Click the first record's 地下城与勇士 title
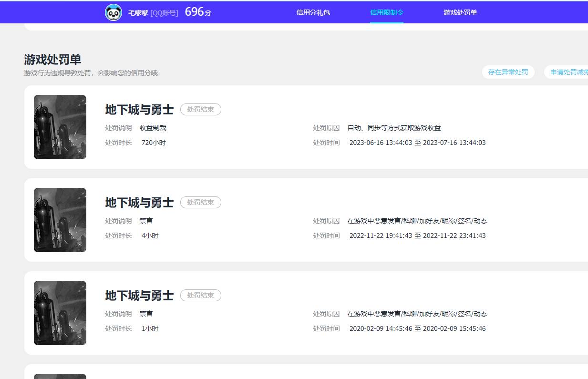Image resolution: width=588 pixels, height=379 pixels. pyautogui.click(x=139, y=109)
